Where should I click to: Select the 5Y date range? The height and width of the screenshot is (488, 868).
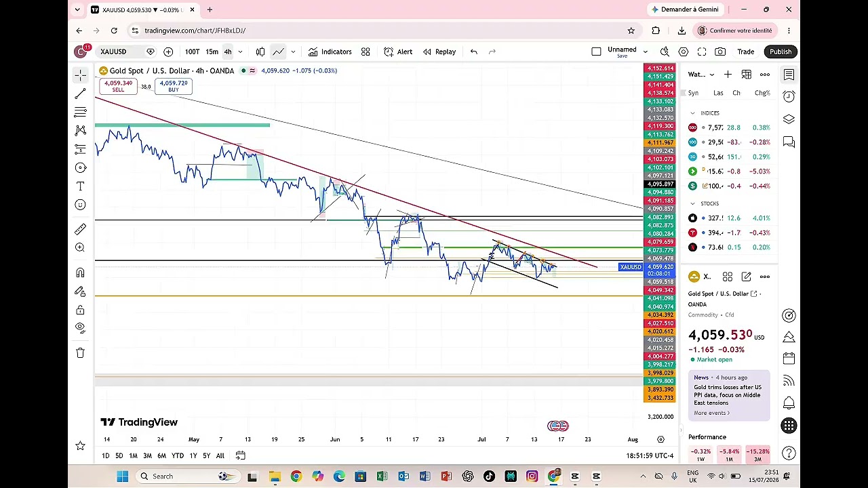point(207,455)
